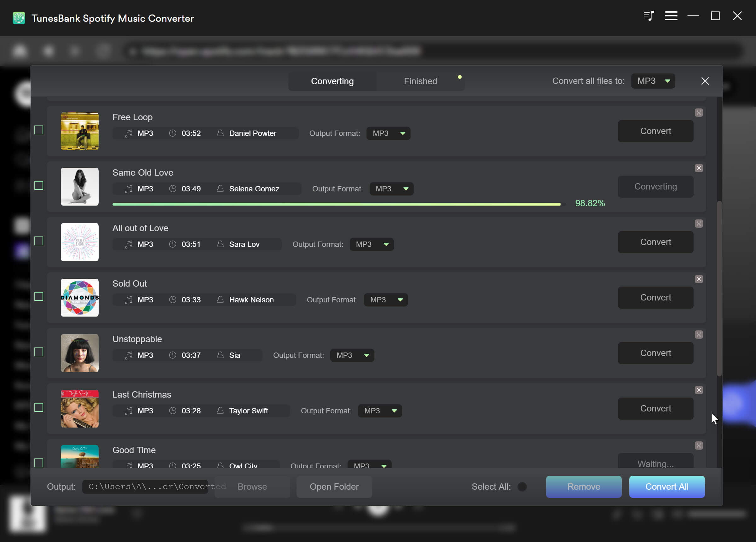756x542 pixels.
Task: Click the Daniel Powter artist thumbnail
Action: (x=80, y=131)
